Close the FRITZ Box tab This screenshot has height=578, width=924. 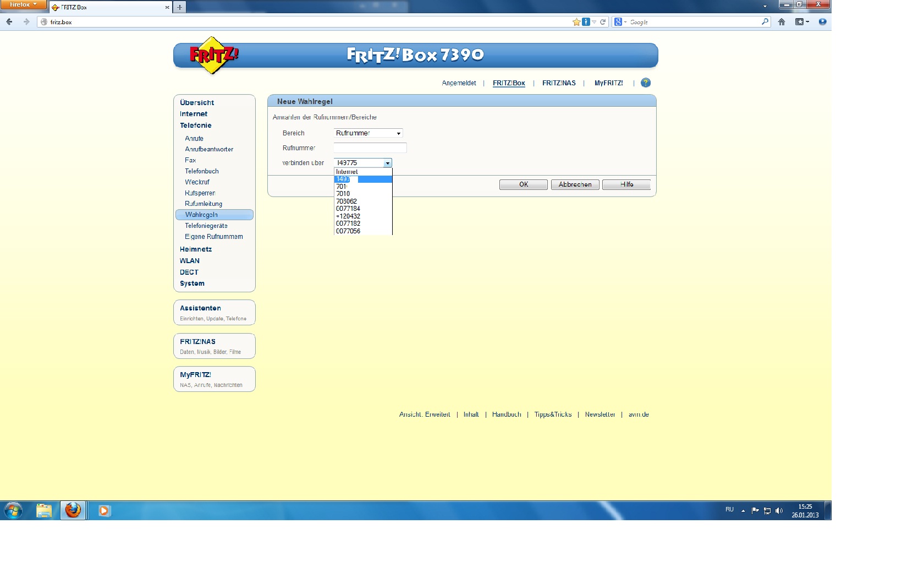pos(167,7)
